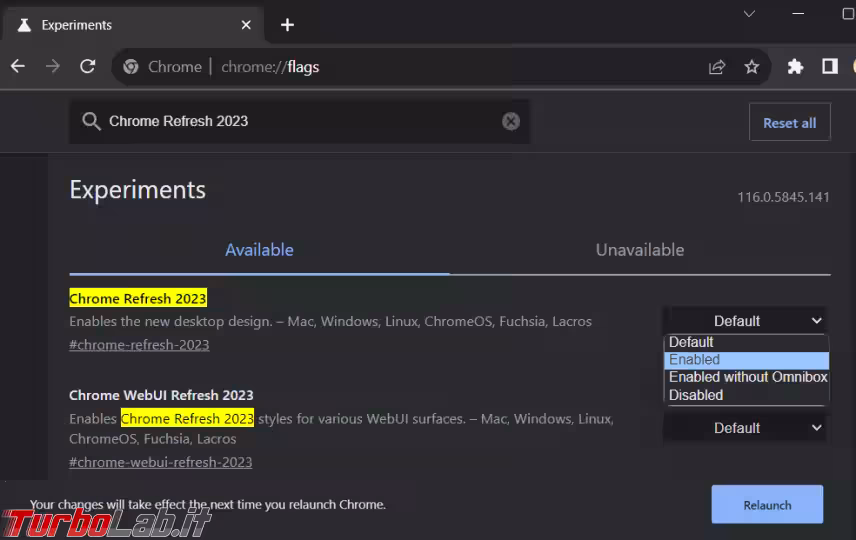This screenshot has width=856, height=540.
Task: Open the #chrome-webui-refresh-2023 anchor link
Action: tap(160, 462)
